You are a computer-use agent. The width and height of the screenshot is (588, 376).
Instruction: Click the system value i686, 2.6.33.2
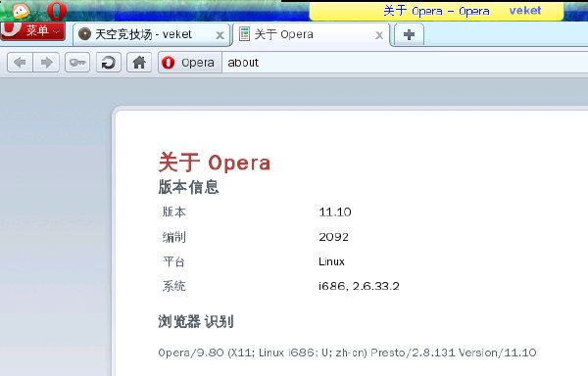[359, 287]
